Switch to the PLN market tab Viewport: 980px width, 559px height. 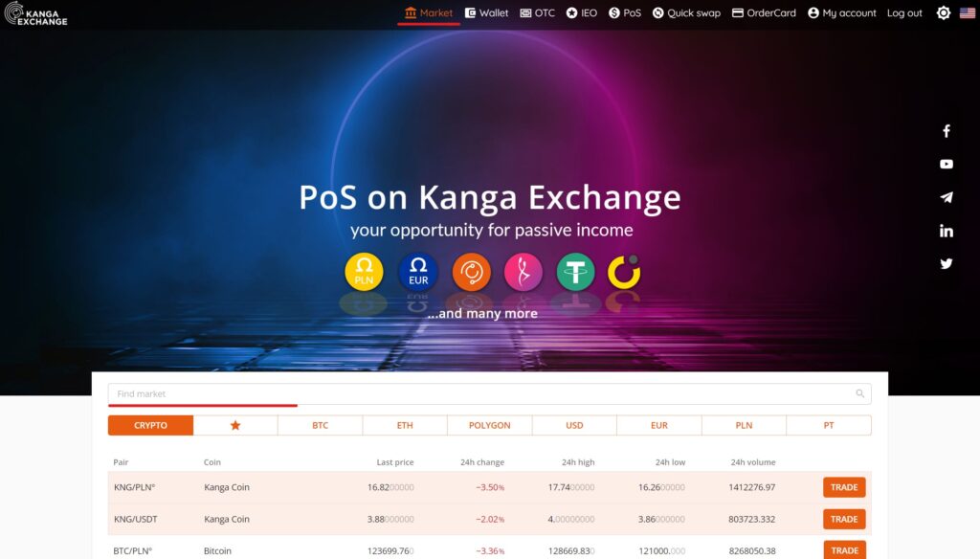[x=744, y=425]
